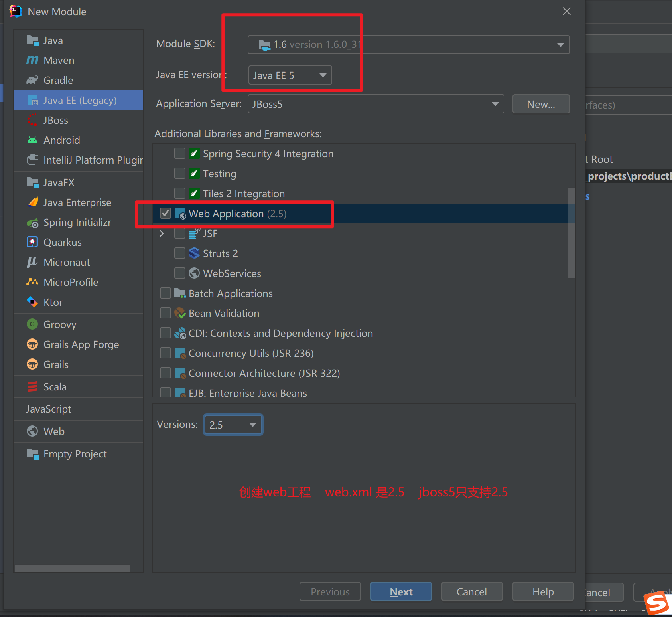Select JavaScript module type
Image resolution: width=672 pixels, height=617 pixels.
79,409
